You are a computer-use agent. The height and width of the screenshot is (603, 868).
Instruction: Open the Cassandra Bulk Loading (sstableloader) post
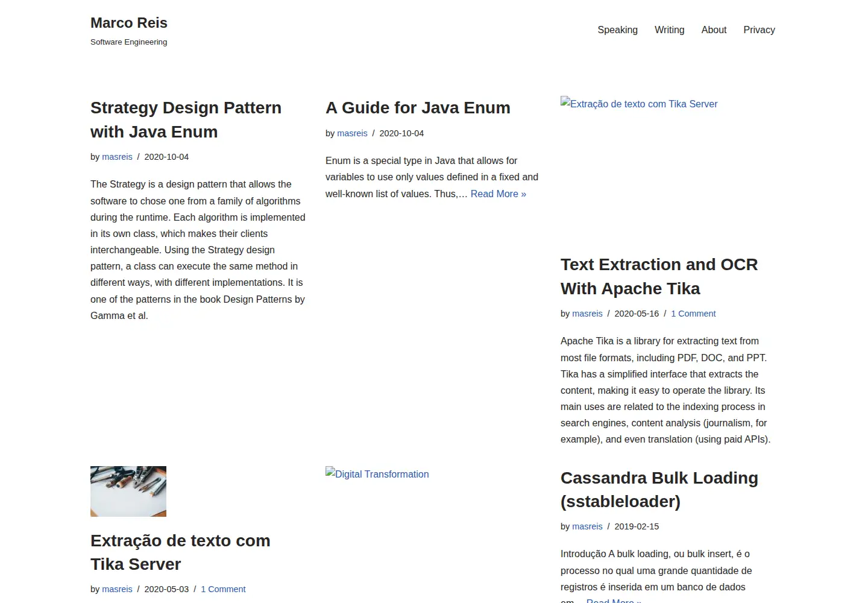[x=659, y=490]
